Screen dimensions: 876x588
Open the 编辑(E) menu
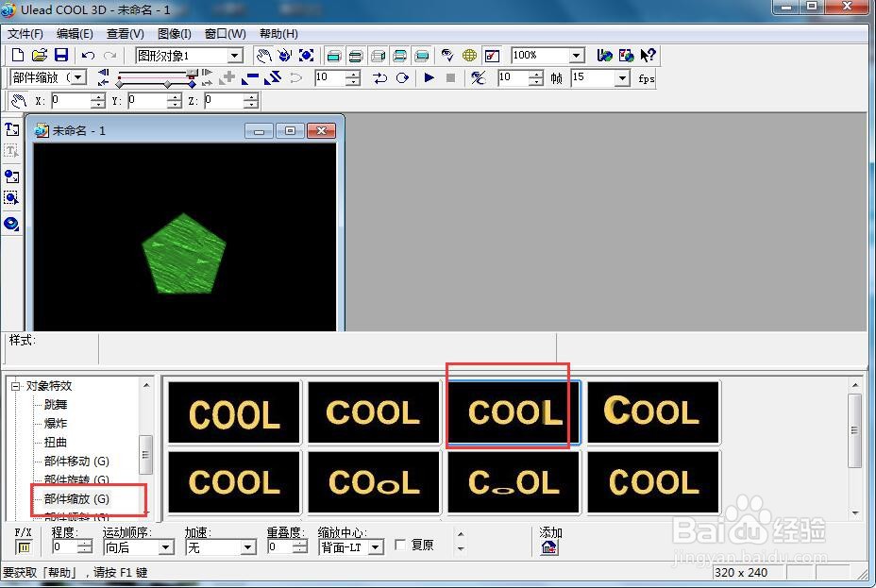[75, 33]
